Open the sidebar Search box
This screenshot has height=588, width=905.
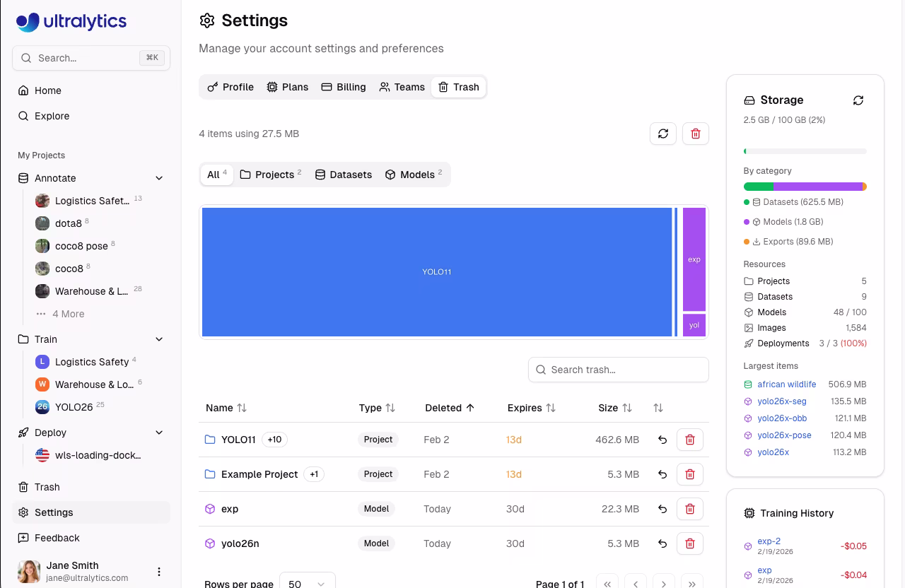click(x=91, y=58)
